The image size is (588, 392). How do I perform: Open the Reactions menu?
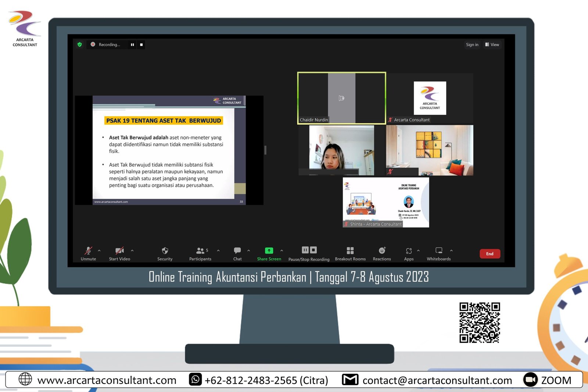[x=382, y=251]
